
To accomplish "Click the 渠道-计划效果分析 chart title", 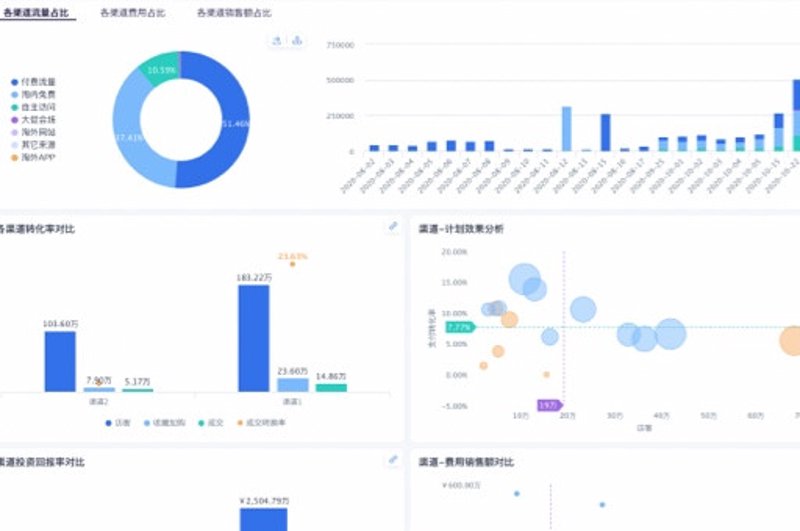I will point(461,229).
